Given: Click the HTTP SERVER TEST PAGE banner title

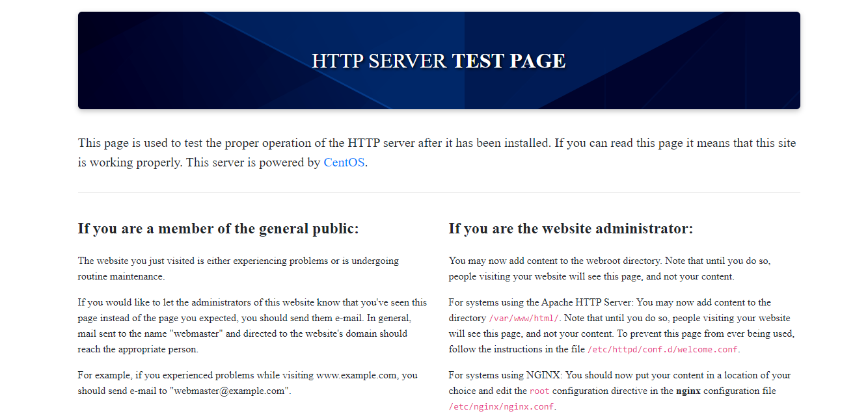Looking at the screenshot, I should (x=439, y=61).
